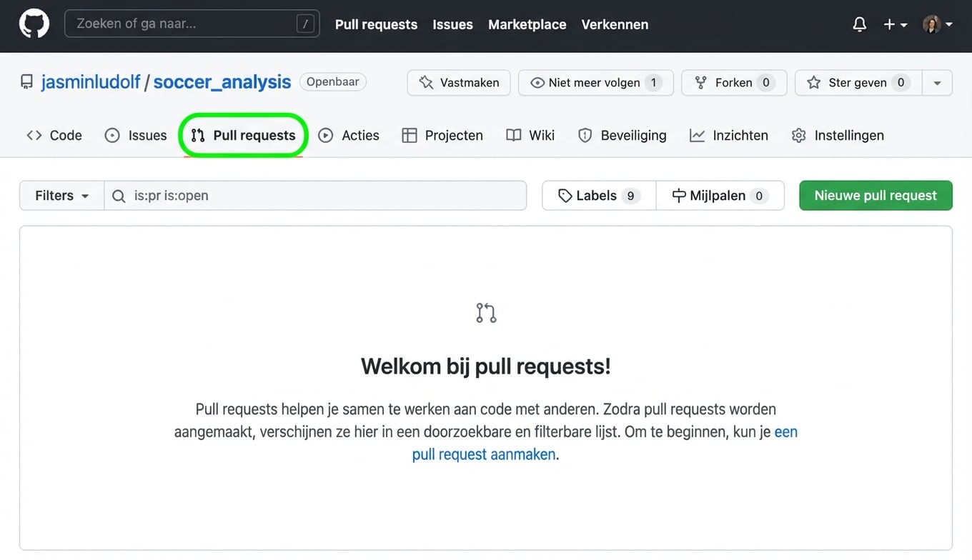Screen dimensions: 972x560
Task: Pin the repository using Vastmaken
Action: coord(458,82)
